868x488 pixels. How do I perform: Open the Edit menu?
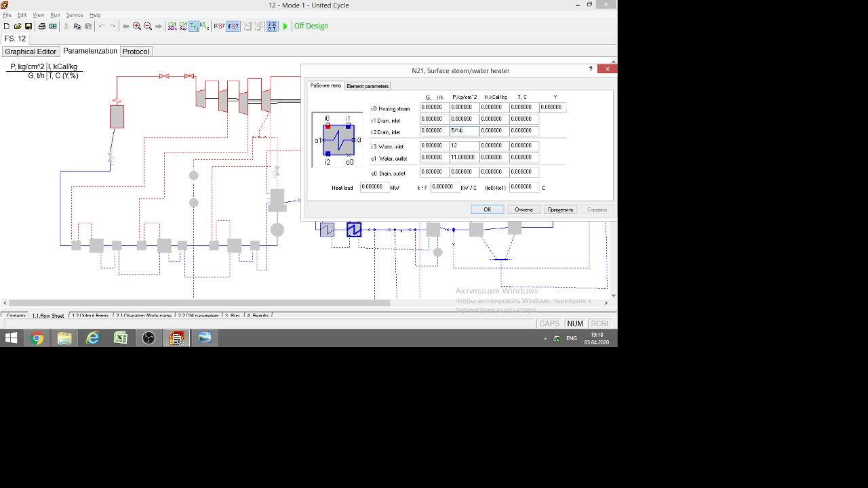[22, 15]
